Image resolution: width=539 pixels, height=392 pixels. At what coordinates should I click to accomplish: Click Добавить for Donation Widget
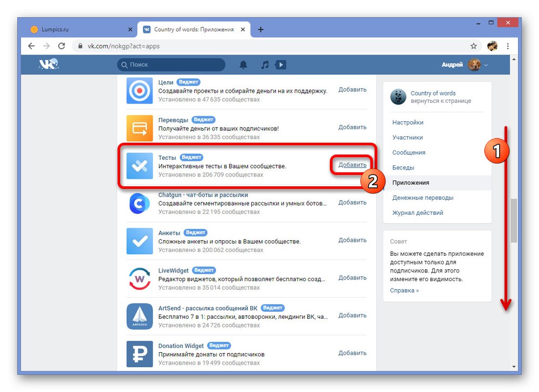(x=353, y=353)
